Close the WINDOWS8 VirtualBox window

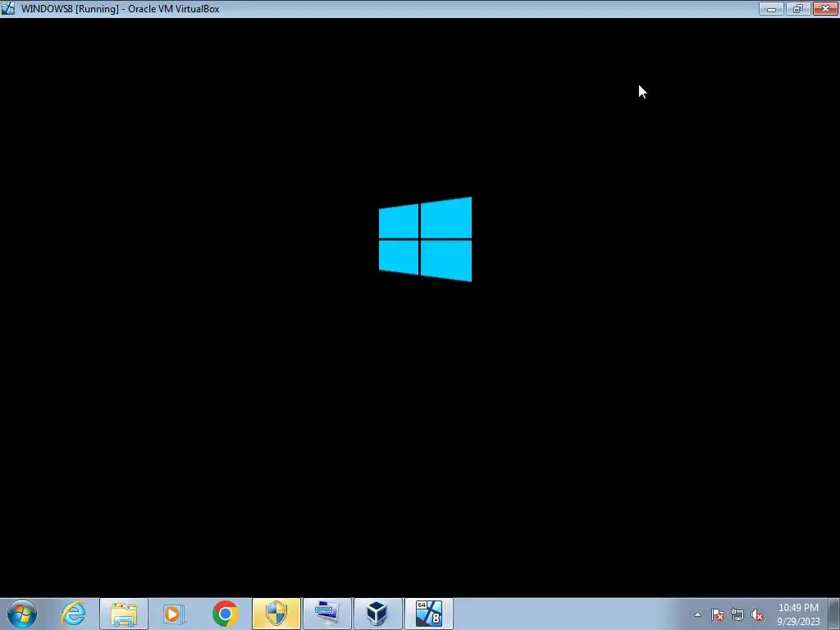pos(825,8)
